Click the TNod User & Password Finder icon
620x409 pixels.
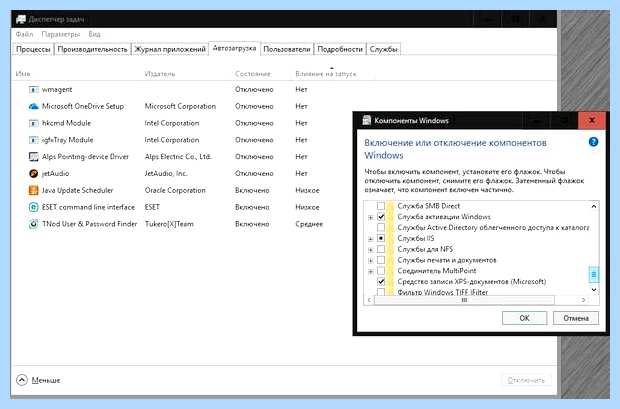[34, 224]
